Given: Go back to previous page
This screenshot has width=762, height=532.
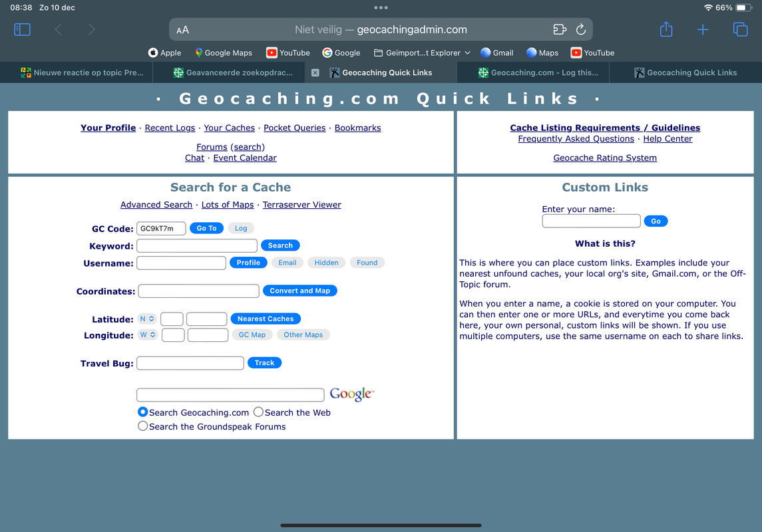Looking at the screenshot, I should [x=59, y=30].
